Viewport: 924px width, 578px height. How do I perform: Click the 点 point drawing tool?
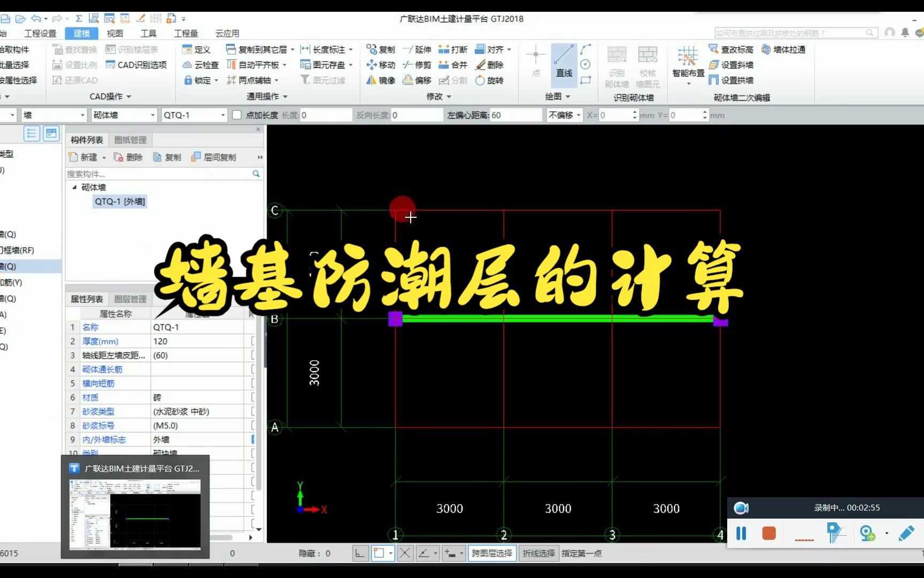coord(536,63)
